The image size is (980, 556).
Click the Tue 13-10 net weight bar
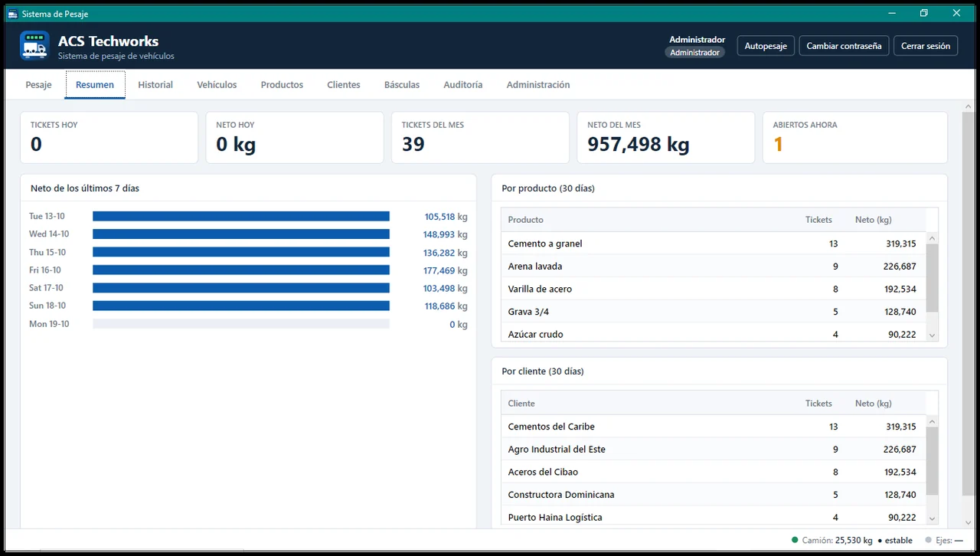click(x=241, y=217)
